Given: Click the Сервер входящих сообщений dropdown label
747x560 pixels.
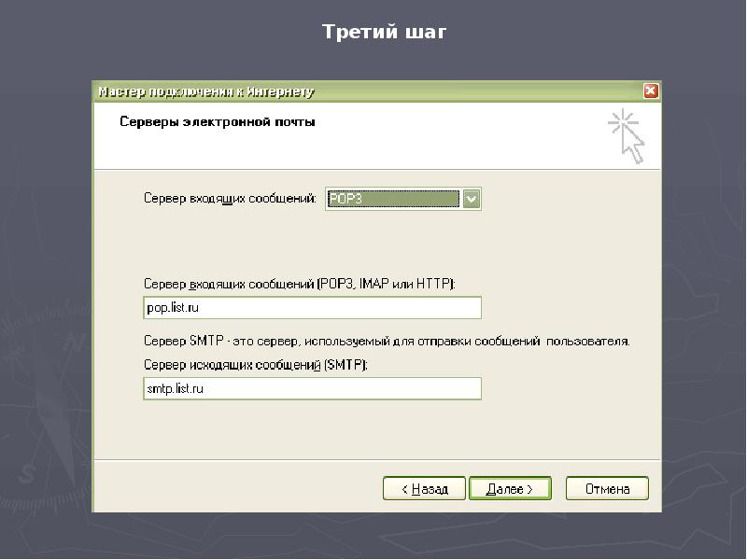Looking at the screenshot, I should pos(230,199).
